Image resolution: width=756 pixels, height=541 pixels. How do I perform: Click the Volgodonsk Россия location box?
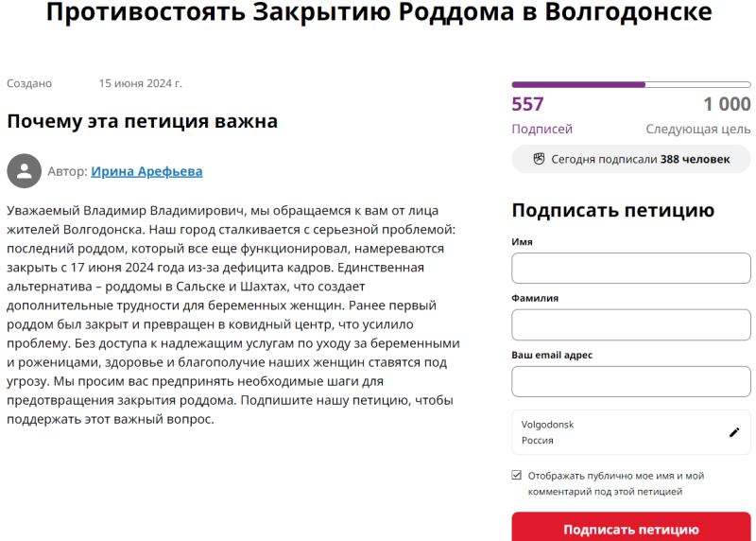click(x=630, y=432)
